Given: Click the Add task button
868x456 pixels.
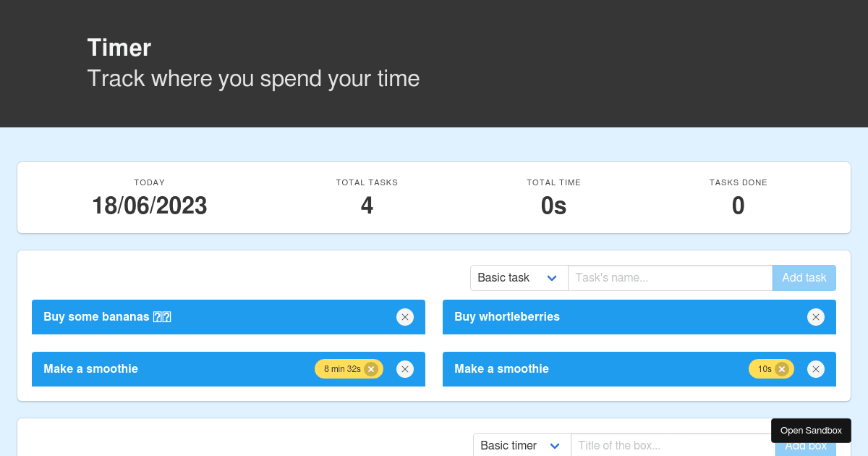Looking at the screenshot, I should [x=804, y=278].
